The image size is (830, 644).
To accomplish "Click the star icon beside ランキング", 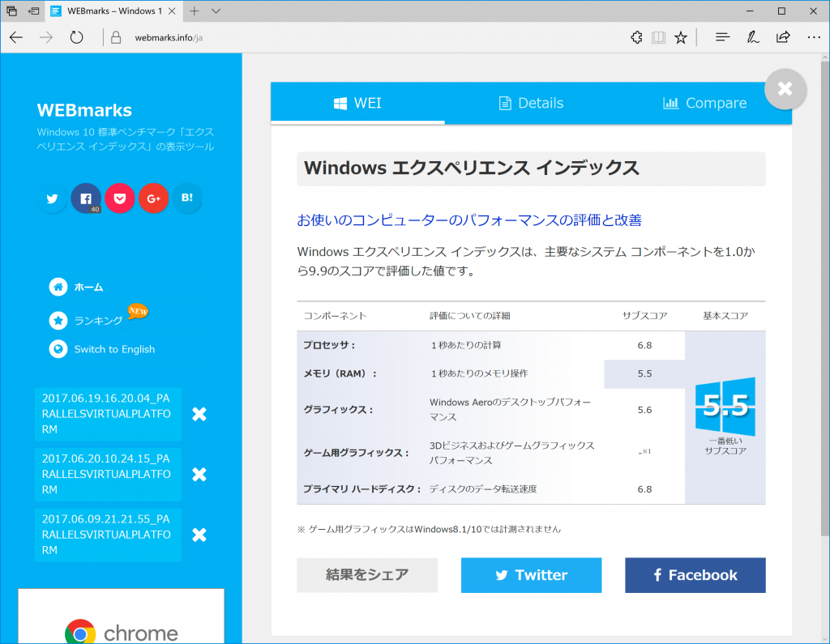I will (58, 320).
